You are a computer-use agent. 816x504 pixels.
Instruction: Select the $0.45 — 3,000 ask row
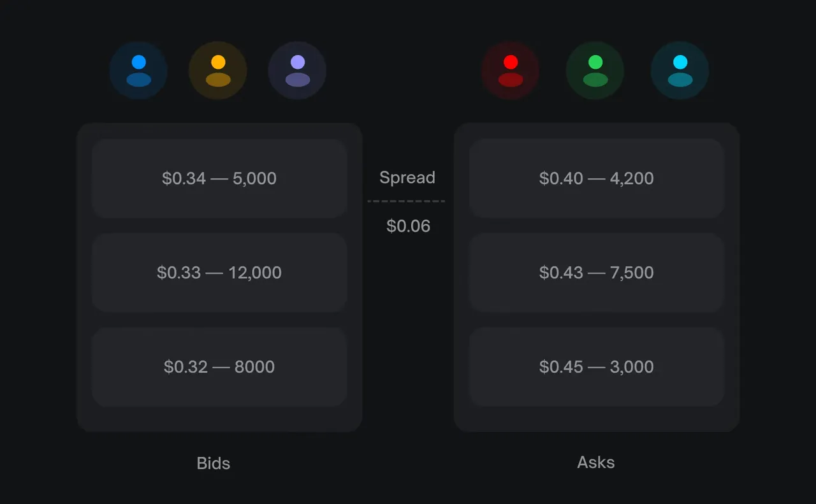pyautogui.click(x=597, y=367)
